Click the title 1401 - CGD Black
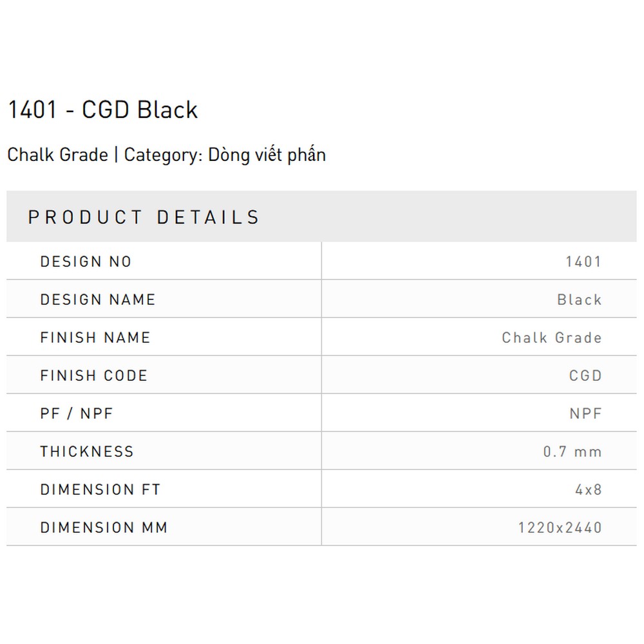 (102, 109)
